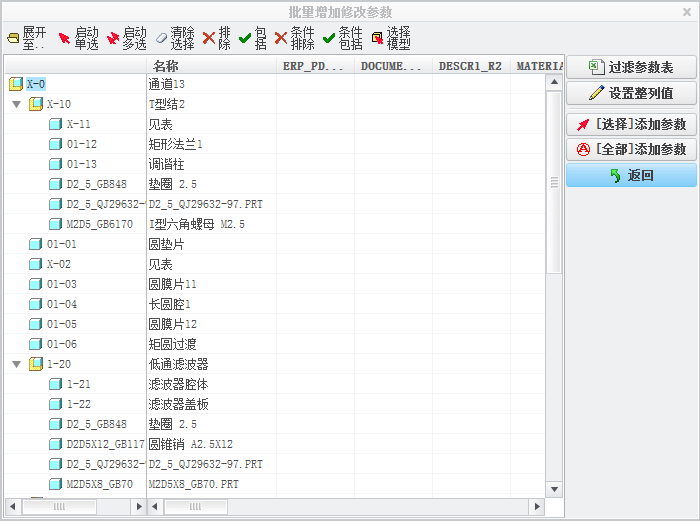Click the 返回 return button
Screen dimensions: 700x521
point(631,175)
